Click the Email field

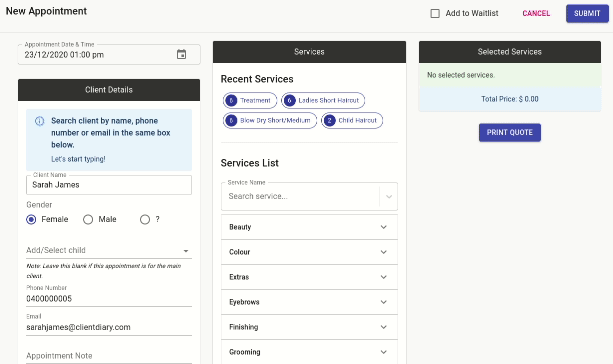[x=109, y=327]
